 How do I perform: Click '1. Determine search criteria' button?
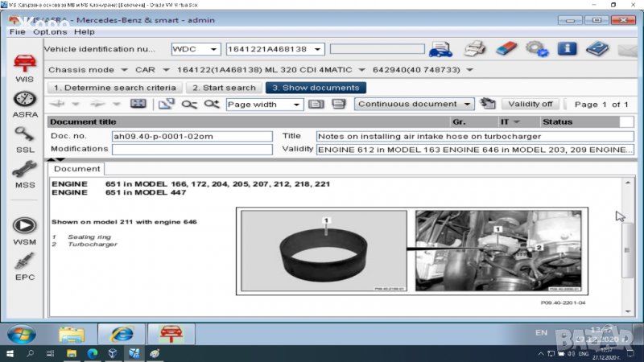[114, 88]
